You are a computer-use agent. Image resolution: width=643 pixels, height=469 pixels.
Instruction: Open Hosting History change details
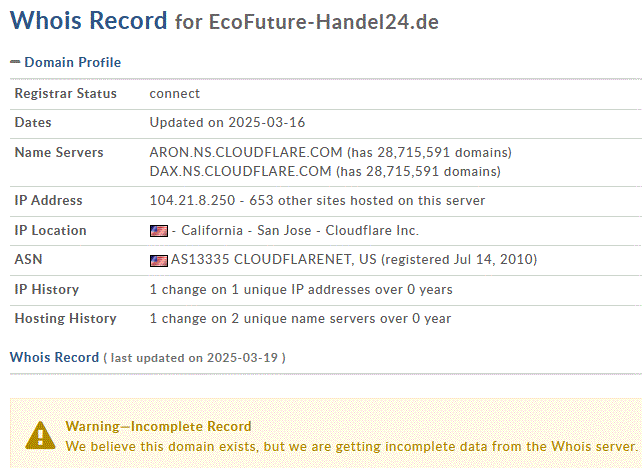300,319
